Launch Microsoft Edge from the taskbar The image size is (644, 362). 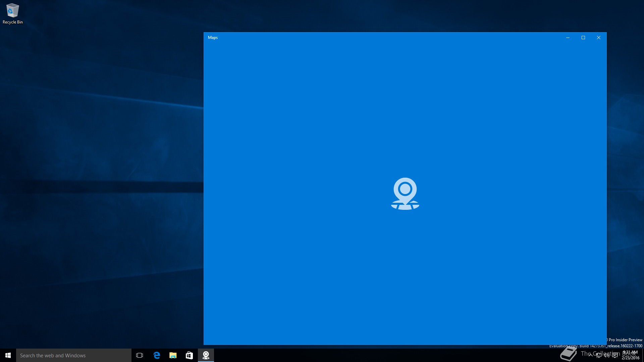click(156, 355)
